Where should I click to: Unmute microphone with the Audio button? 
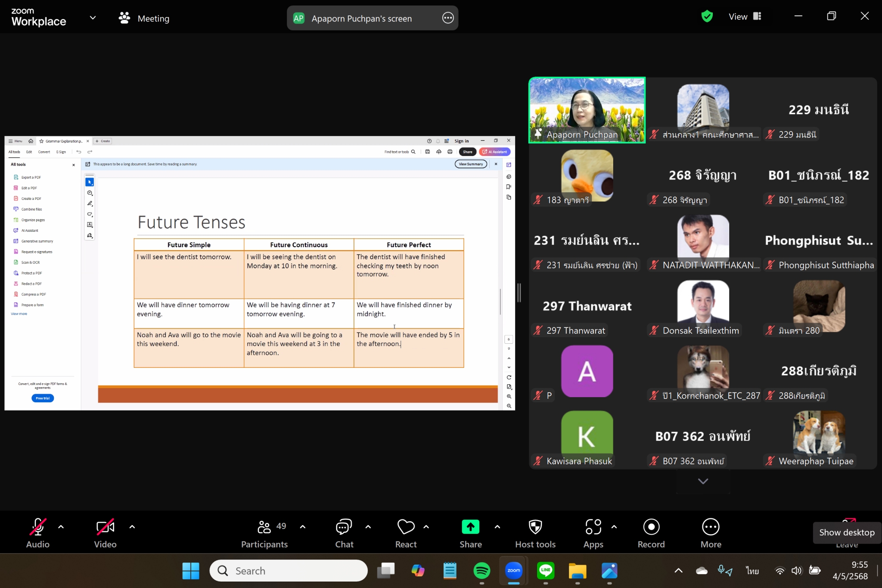click(38, 534)
